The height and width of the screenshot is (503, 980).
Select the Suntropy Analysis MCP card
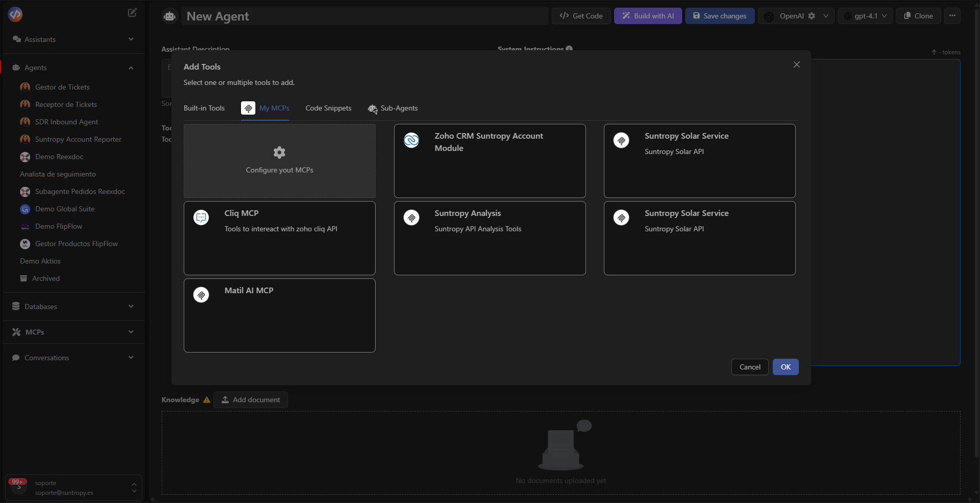[489, 238]
